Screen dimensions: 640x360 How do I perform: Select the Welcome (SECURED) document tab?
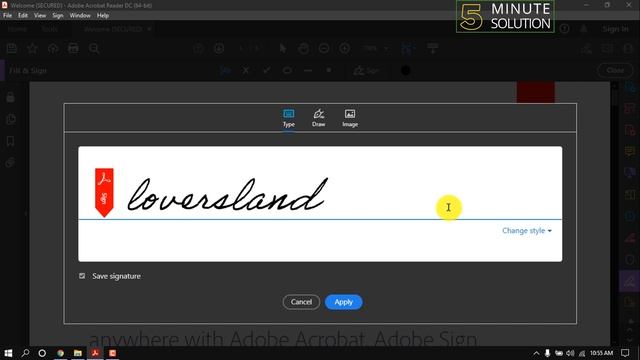coord(113,29)
